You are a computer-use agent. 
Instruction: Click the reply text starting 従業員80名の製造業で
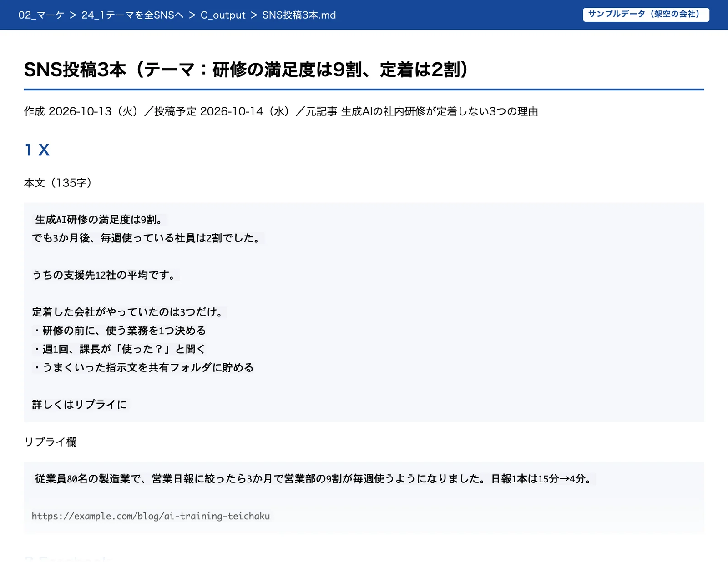point(314,479)
